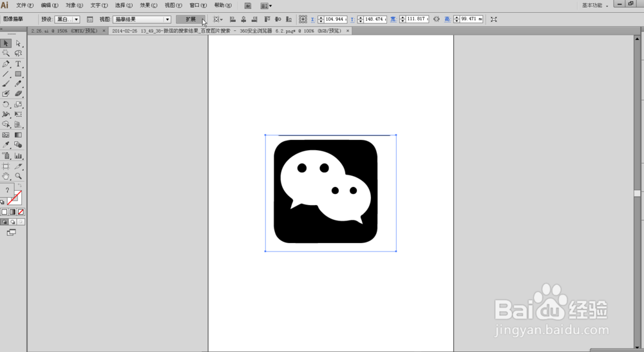The width and height of the screenshot is (644, 352).
Task: Click the Horizontal Align Left icon
Action: click(232, 19)
